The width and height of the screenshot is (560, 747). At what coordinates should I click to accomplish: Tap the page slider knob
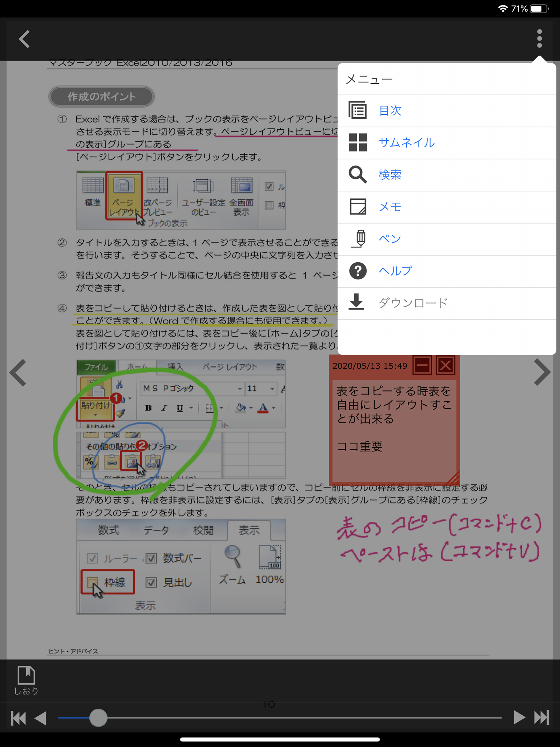(98, 718)
